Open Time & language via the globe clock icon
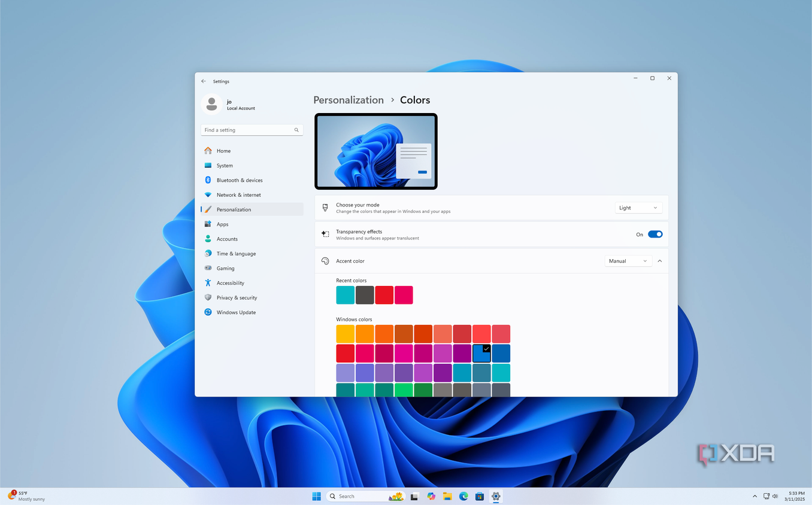 tap(208, 253)
